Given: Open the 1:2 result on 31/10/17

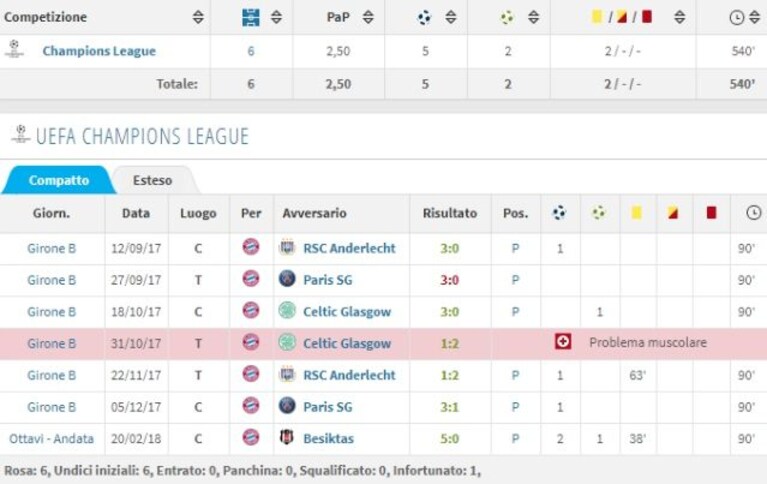Looking at the screenshot, I should tap(450, 344).
